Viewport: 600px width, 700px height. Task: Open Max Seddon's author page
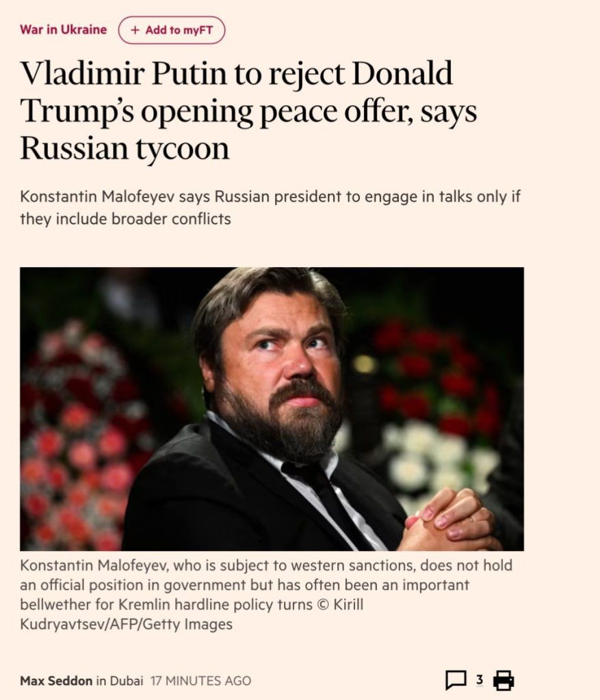click(x=56, y=681)
